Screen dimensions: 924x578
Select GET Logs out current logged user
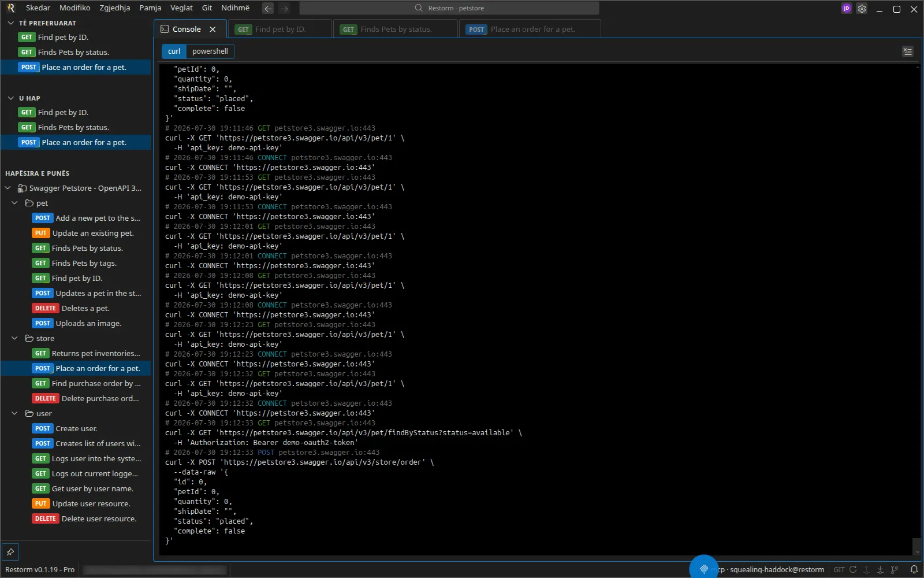76,473
